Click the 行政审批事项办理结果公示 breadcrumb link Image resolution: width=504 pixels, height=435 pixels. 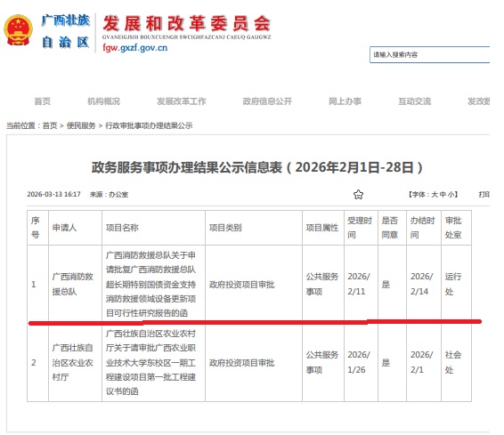[x=149, y=125]
